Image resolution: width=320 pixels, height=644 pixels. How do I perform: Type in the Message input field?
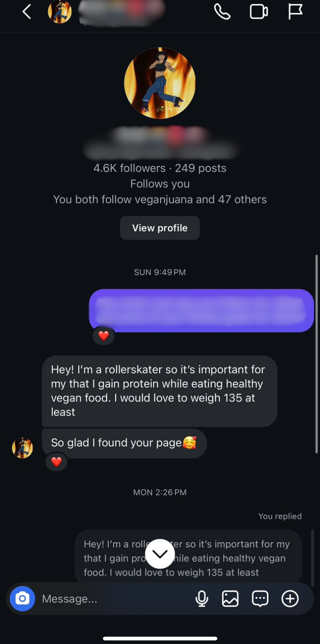[113, 599]
